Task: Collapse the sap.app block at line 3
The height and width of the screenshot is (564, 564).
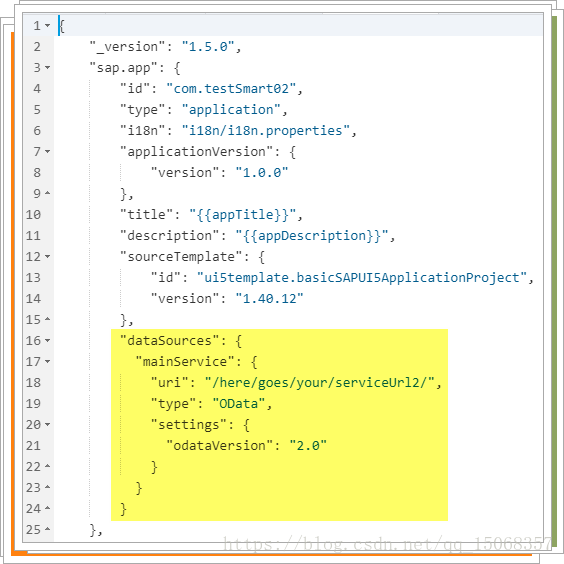Action: pyautogui.click(x=47, y=68)
